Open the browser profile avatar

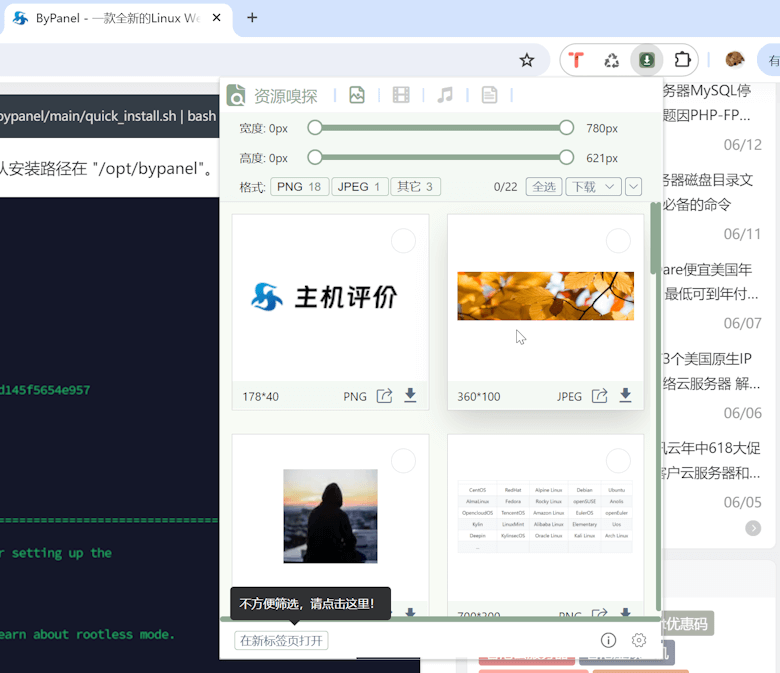pos(734,60)
